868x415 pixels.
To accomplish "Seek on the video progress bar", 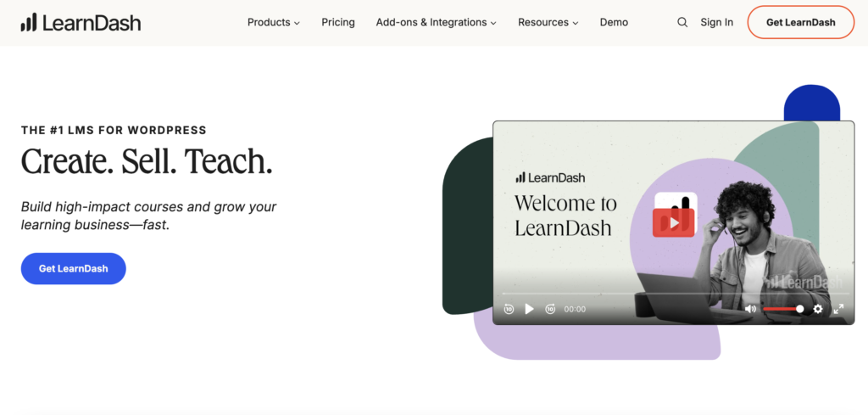I will [674, 293].
